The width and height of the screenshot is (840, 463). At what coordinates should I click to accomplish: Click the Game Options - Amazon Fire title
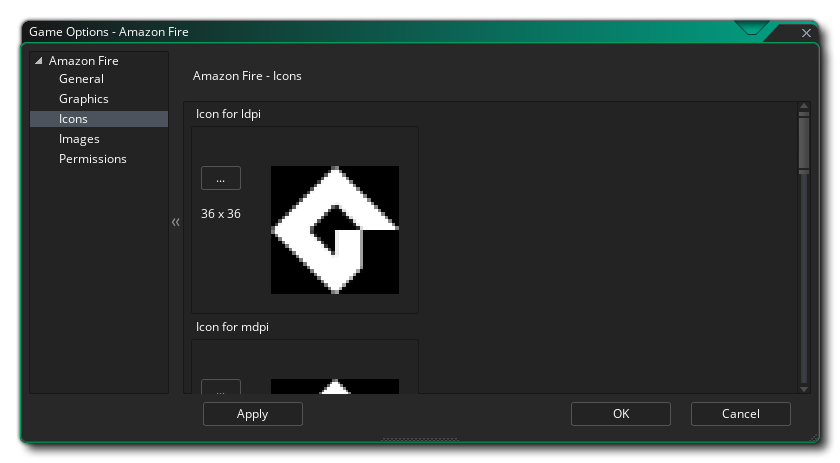pyautogui.click(x=109, y=32)
